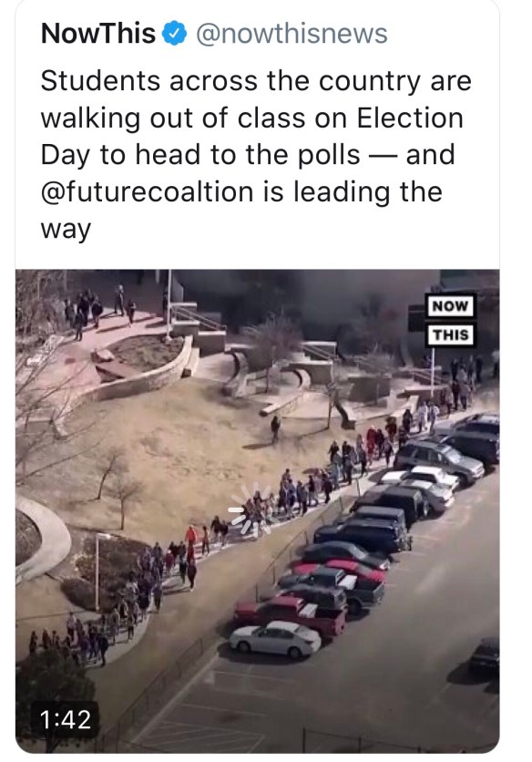Click the NOW box of the watermark logo
Viewport: 532px width, 762px height.
click(x=450, y=306)
